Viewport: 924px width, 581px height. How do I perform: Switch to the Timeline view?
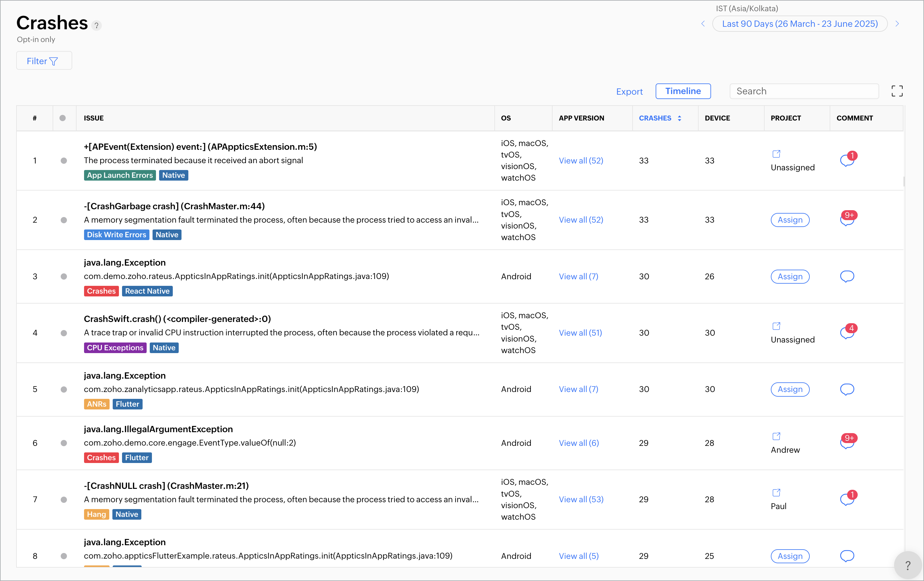tap(683, 91)
